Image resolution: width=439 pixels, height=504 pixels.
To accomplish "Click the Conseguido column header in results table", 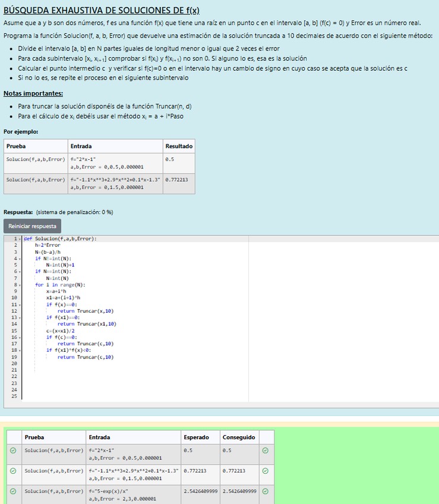I will (x=238, y=437).
